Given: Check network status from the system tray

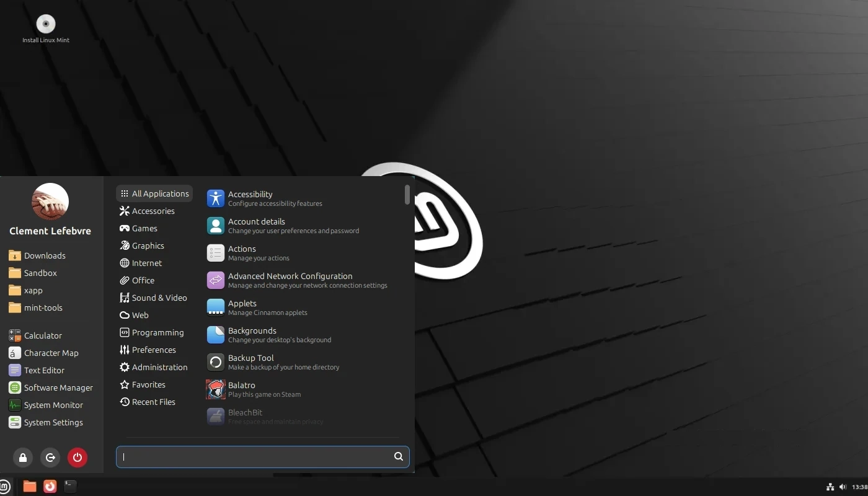Looking at the screenshot, I should [x=830, y=487].
